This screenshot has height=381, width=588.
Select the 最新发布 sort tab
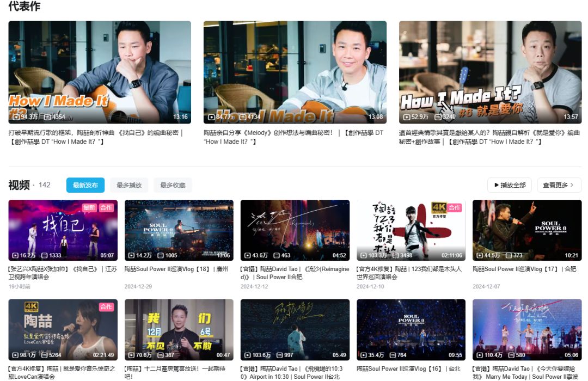[x=85, y=185]
